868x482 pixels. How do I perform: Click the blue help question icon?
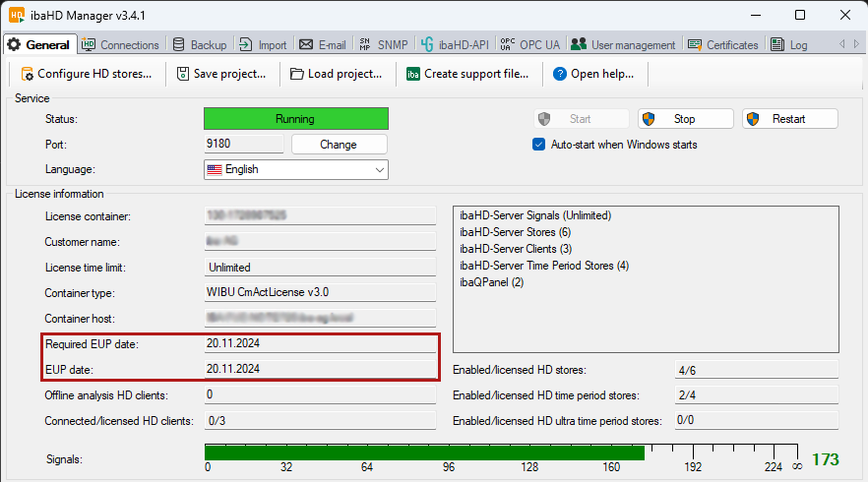tap(560, 74)
